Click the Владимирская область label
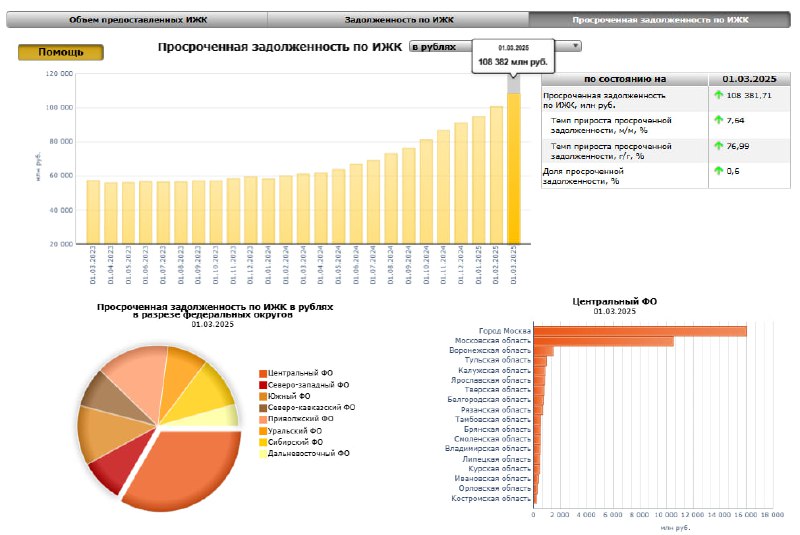The image size is (800, 535). pos(488,449)
